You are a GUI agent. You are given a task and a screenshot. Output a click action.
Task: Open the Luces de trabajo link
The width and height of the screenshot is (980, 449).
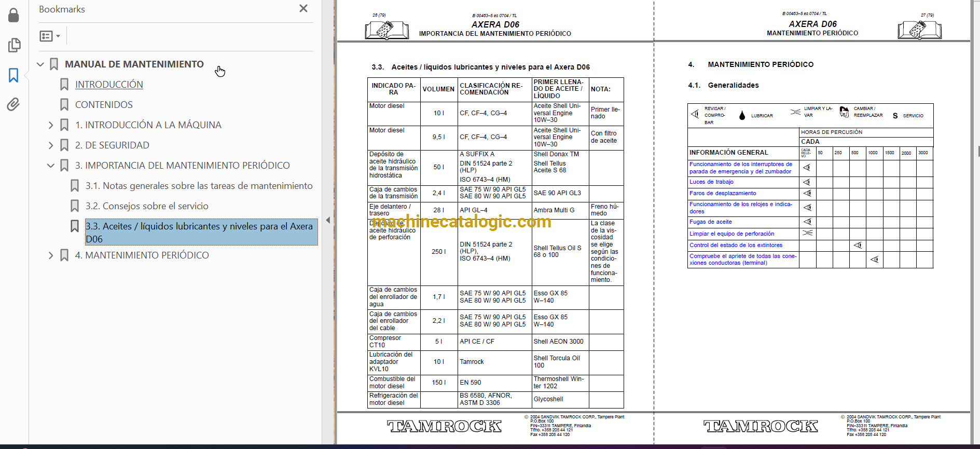(711, 182)
